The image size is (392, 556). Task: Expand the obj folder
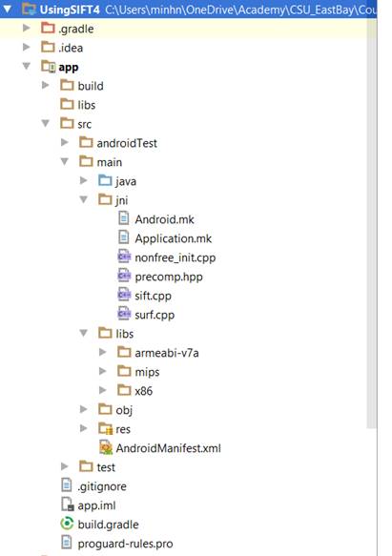point(84,409)
